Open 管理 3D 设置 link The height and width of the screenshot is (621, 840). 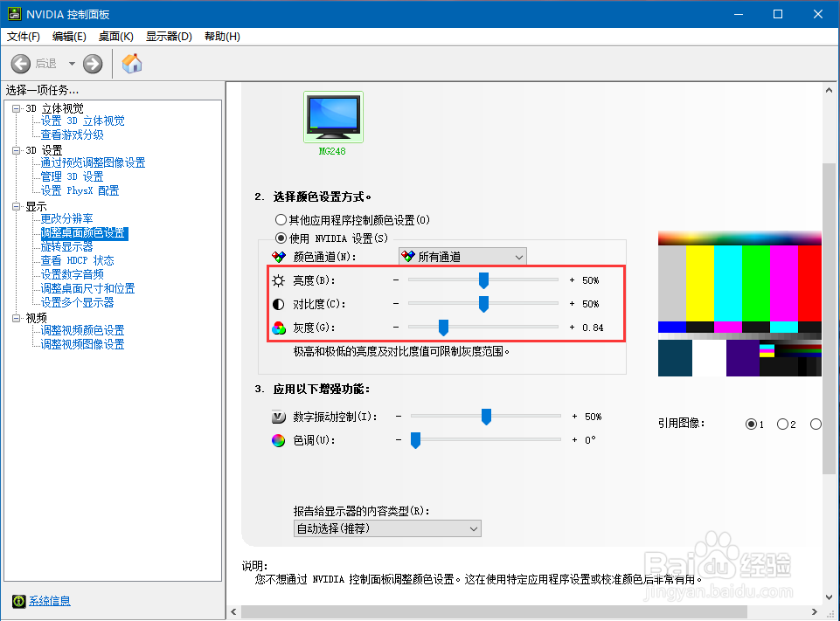click(x=72, y=176)
